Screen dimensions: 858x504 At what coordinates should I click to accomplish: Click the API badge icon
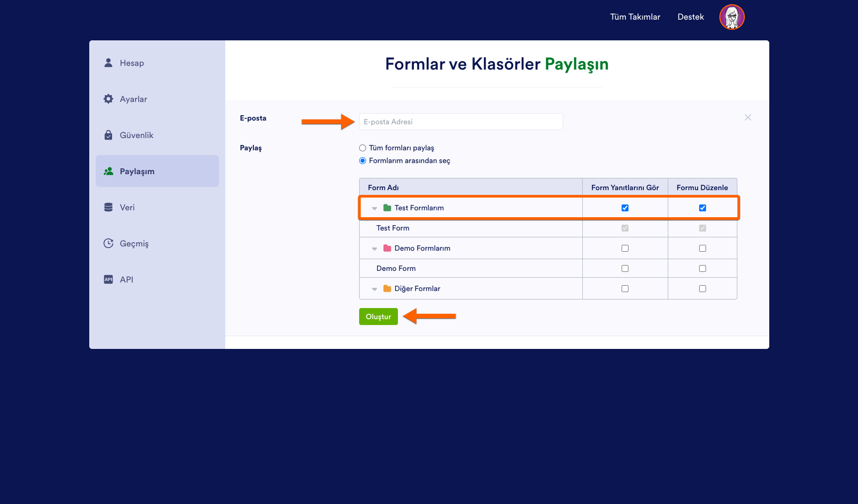[108, 279]
